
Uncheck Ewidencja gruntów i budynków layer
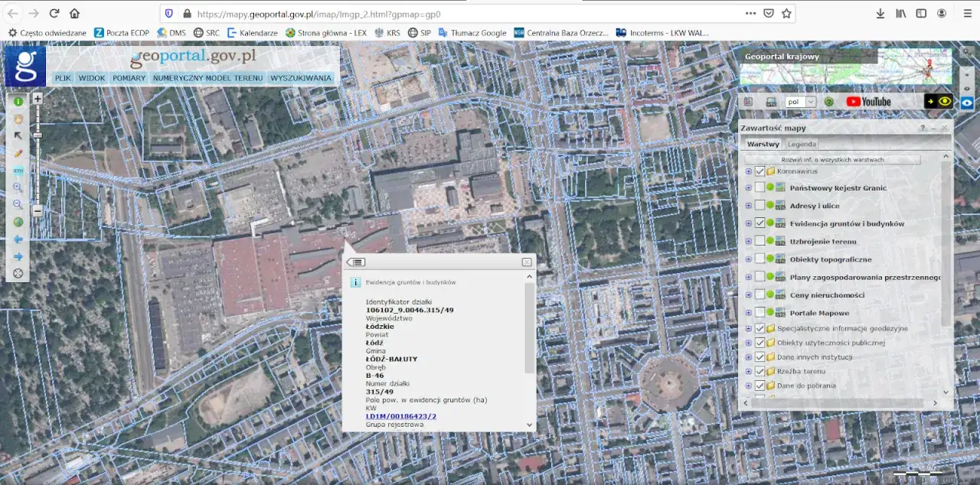pyautogui.click(x=759, y=223)
